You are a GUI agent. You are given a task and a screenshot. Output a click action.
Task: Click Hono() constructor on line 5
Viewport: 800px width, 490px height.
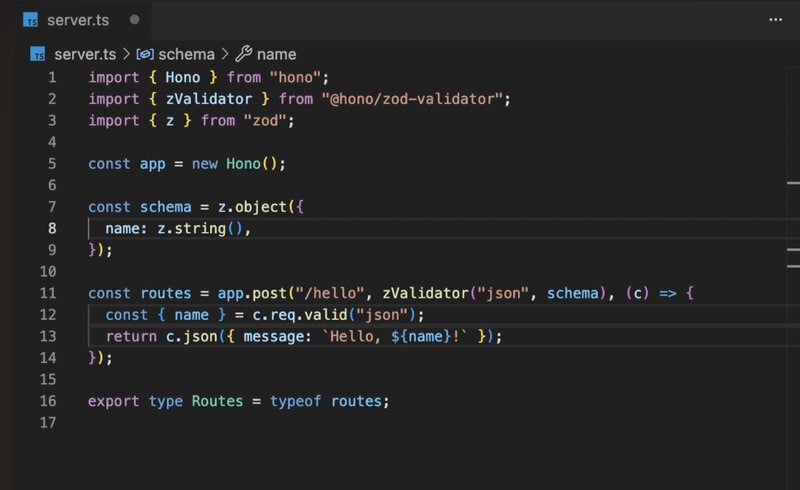point(252,164)
